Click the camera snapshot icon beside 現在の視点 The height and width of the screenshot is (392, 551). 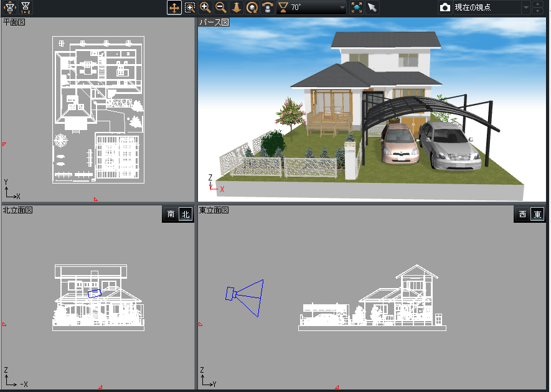(x=445, y=7)
